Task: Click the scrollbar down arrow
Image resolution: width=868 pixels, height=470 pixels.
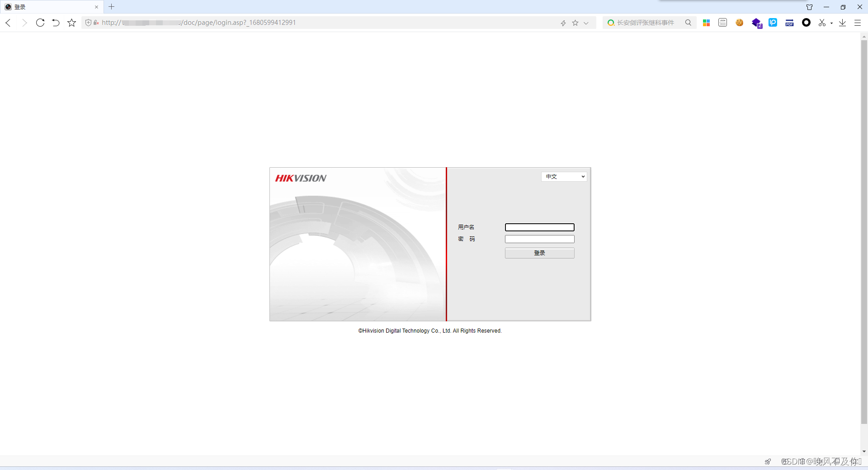Action: click(864, 451)
